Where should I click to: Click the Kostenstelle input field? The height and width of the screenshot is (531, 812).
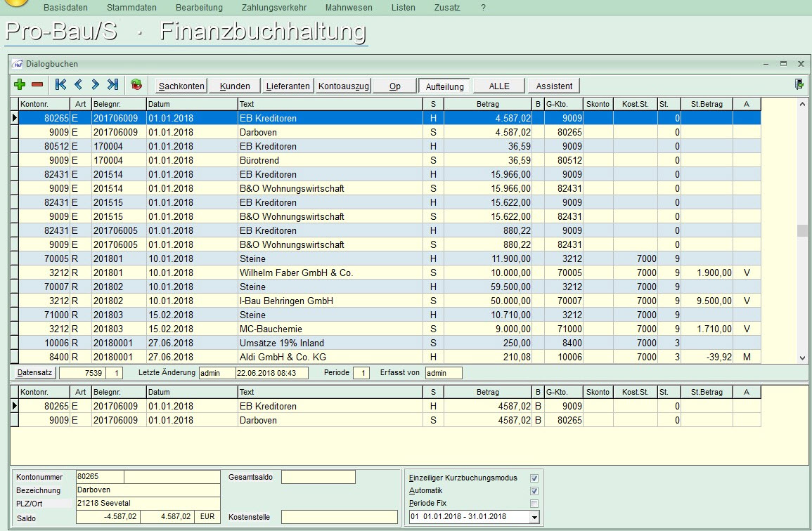[339, 517]
